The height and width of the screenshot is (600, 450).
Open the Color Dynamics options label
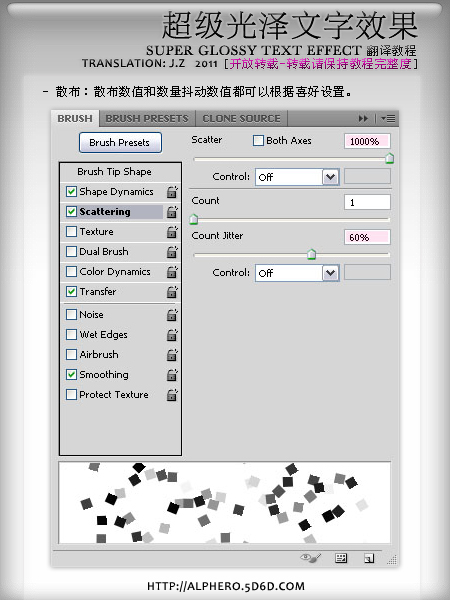[x=115, y=272]
